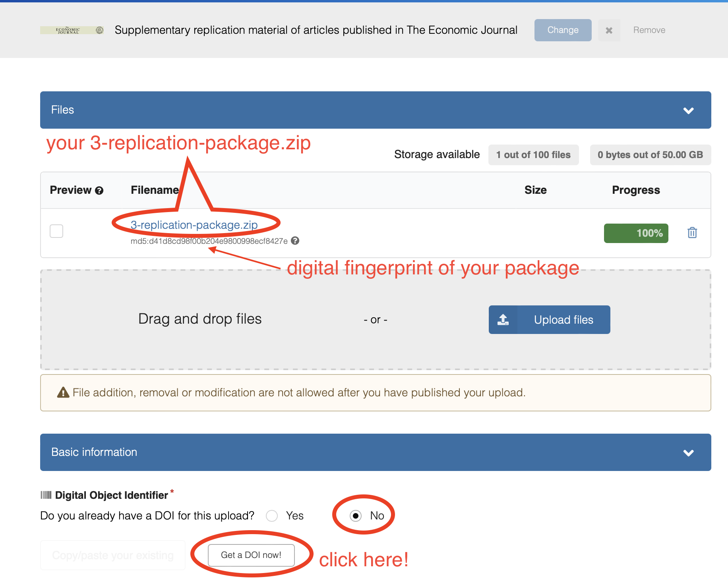Viewport: 728px width, 579px height.
Task: Click the upload arrow icon
Action: [x=503, y=320]
